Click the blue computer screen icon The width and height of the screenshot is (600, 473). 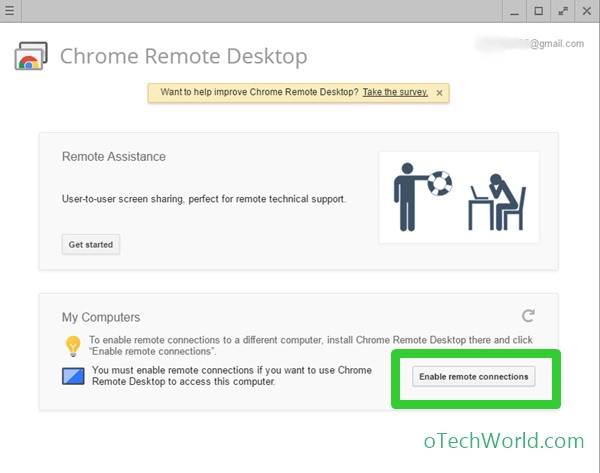[73, 376]
